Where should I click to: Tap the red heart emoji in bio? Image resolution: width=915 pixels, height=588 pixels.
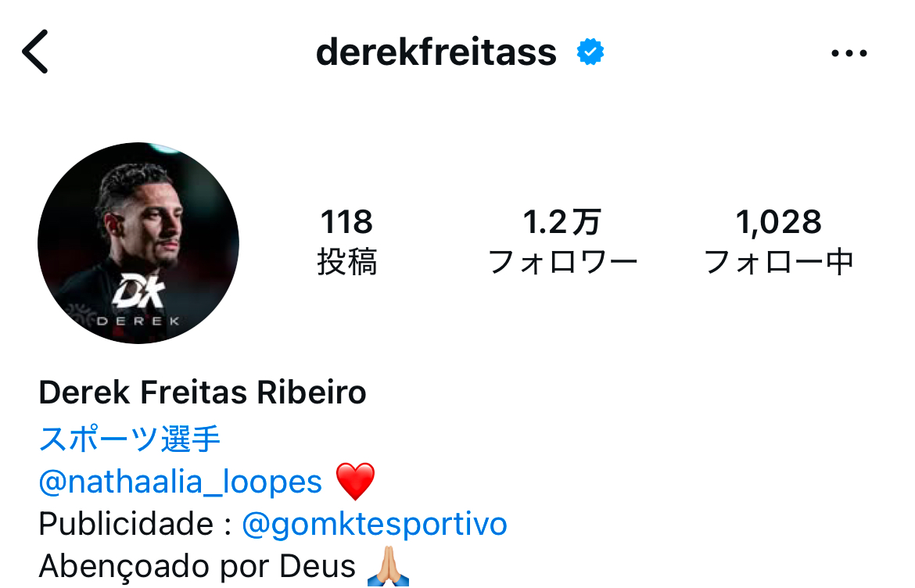tap(355, 482)
